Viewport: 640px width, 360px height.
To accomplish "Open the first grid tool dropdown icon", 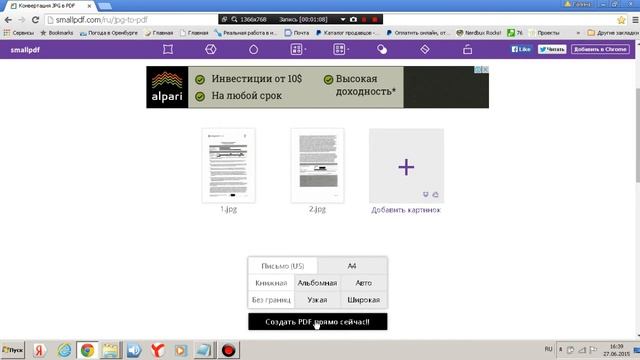I will (x=298, y=49).
